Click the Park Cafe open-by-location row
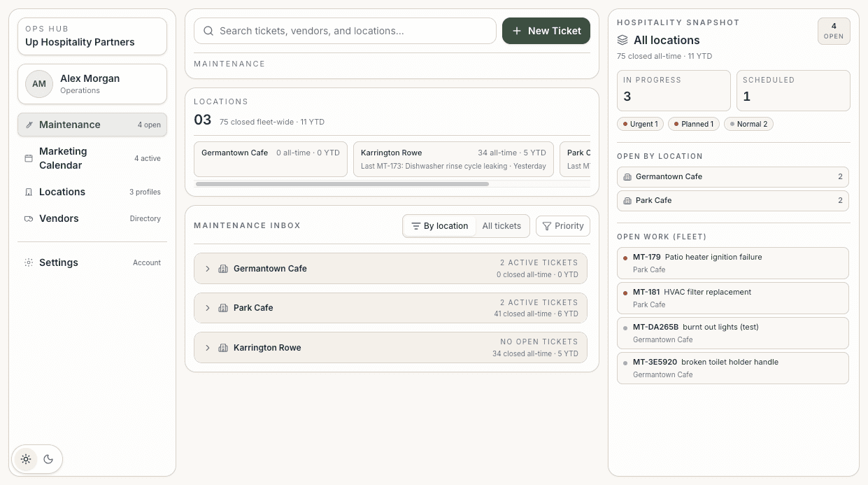 pos(733,201)
